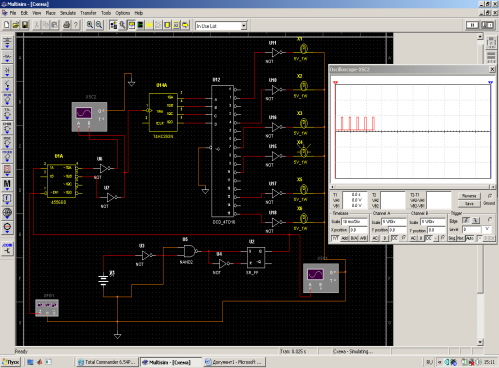Show the instruments toolbar
The height and width of the screenshot is (368, 499).
point(131,25)
